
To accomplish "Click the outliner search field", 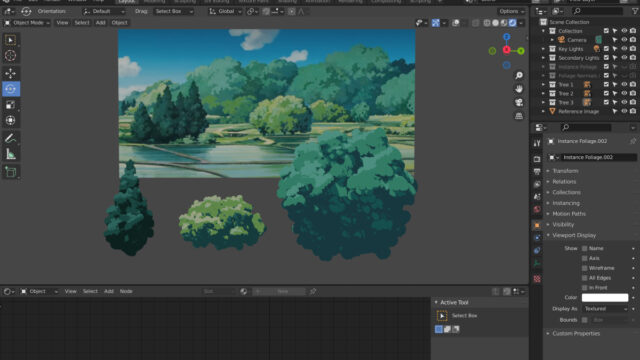I will click(x=597, y=11).
